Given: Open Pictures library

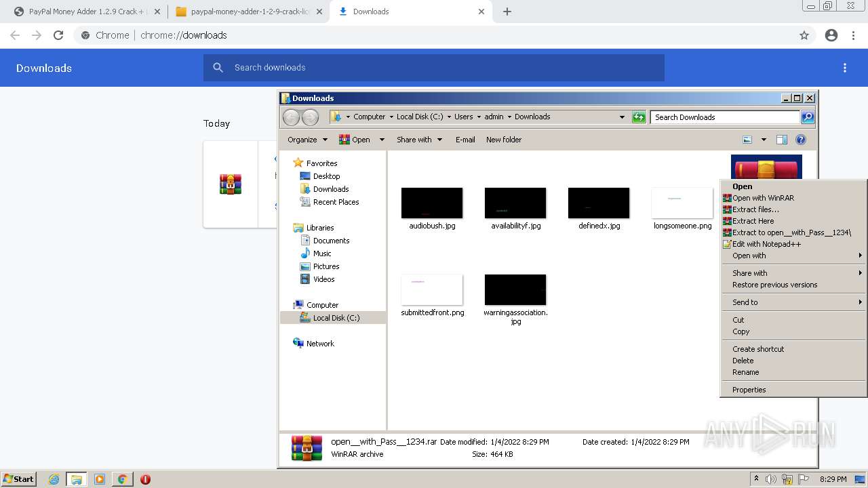Looking at the screenshot, I should point(326,266).
